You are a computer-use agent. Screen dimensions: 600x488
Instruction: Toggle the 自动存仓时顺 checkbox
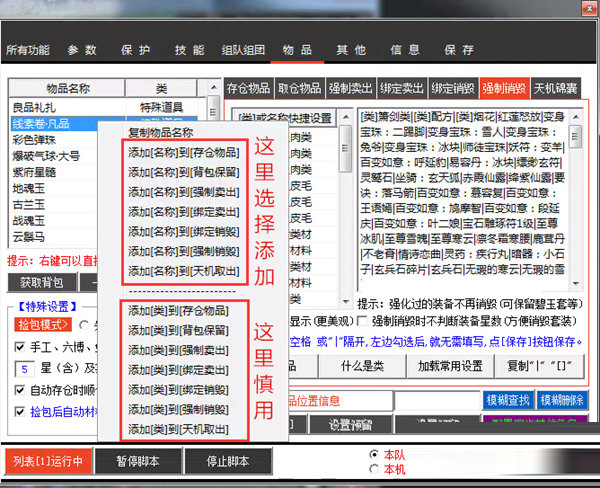[x=19, y=390]
